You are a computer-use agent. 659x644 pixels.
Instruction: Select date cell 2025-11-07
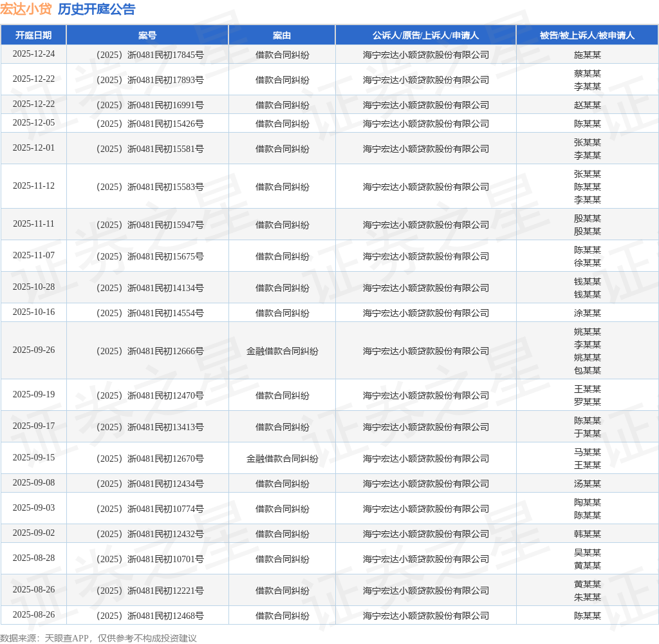pyautogui.click(x=33, y=255)
